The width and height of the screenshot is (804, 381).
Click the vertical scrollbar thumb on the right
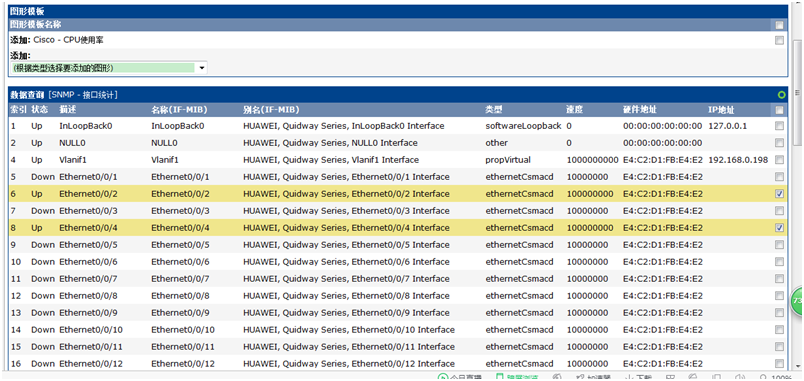tap(797, 92)
